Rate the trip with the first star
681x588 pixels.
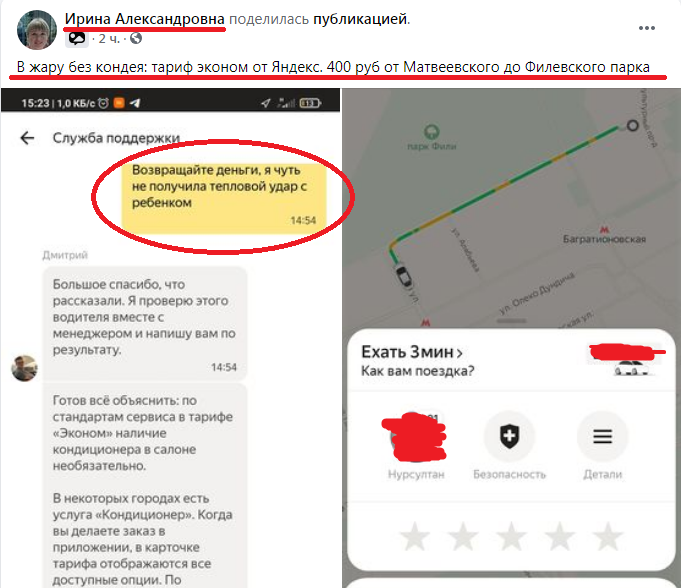[x=415, y=536]
